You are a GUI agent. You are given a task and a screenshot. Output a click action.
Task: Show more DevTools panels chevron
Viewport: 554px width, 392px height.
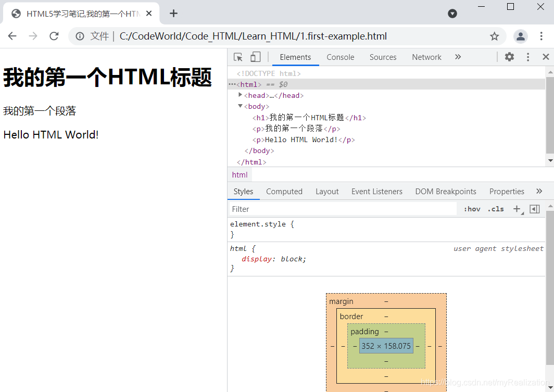point(458,57)
